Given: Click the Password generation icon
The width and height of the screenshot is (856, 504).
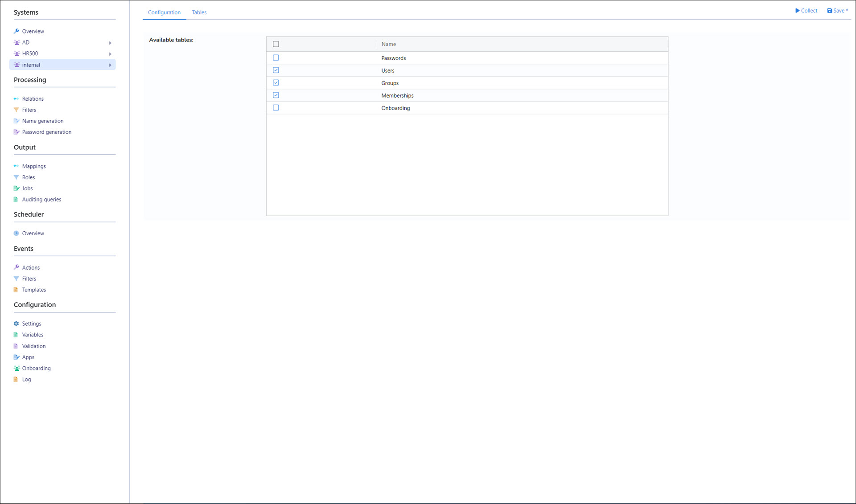Looking at the screenshot, I should 16,132.
